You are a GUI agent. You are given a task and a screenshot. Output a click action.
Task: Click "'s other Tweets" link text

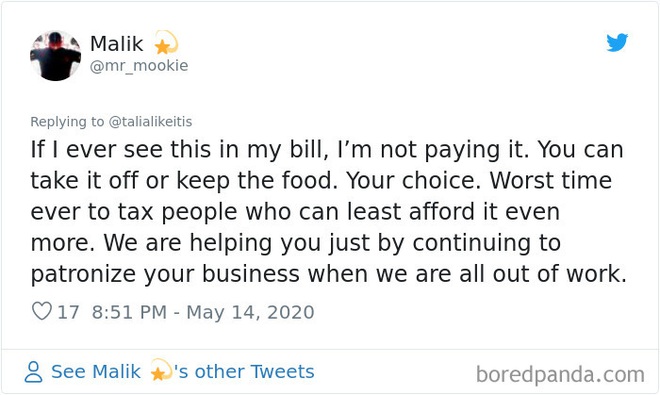pyautogui.click(x=244, y=372)
